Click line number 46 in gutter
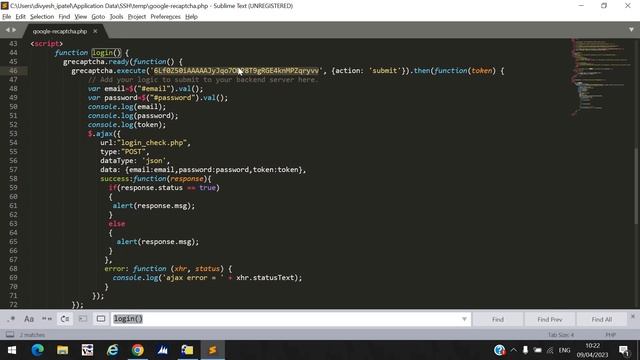Screen dimensions: 640x360 [x=13, y=71]
